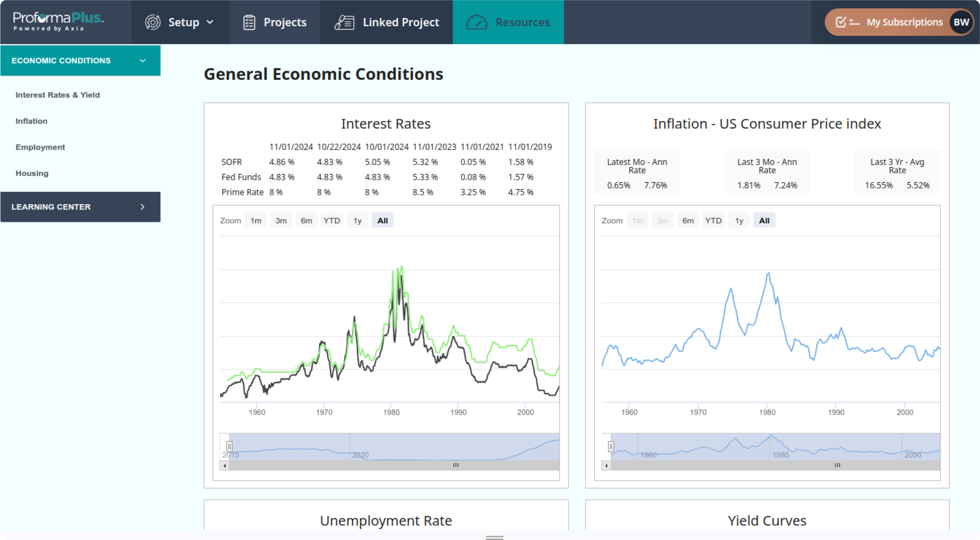Click Interest Rates navigator left scroll arrow
This screenshot has width=980, height=540.
(x=224, y=466)
